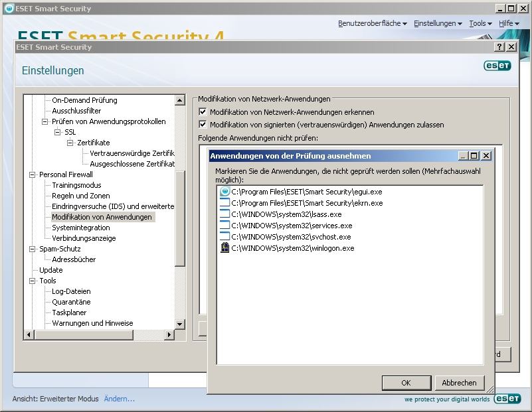Collapse the Personal Firewall node
The height and width of the screenshot is (412, 532).
click(33, 174)
